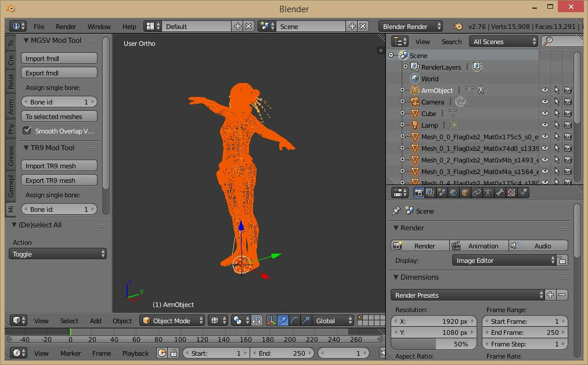Screen dimensions: 588x365
Task: Click the Lamp bulb icon in outliner
Action: (x=415, y=125)
